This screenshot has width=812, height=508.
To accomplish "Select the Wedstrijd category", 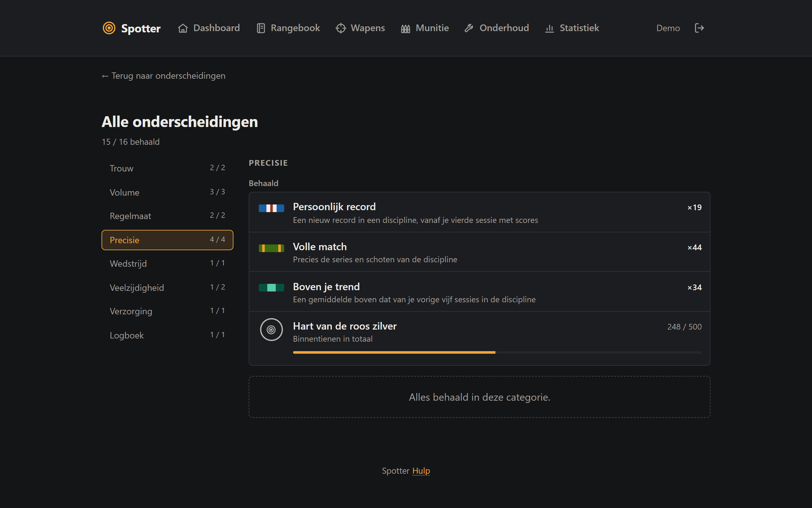I will click(167, 264).
